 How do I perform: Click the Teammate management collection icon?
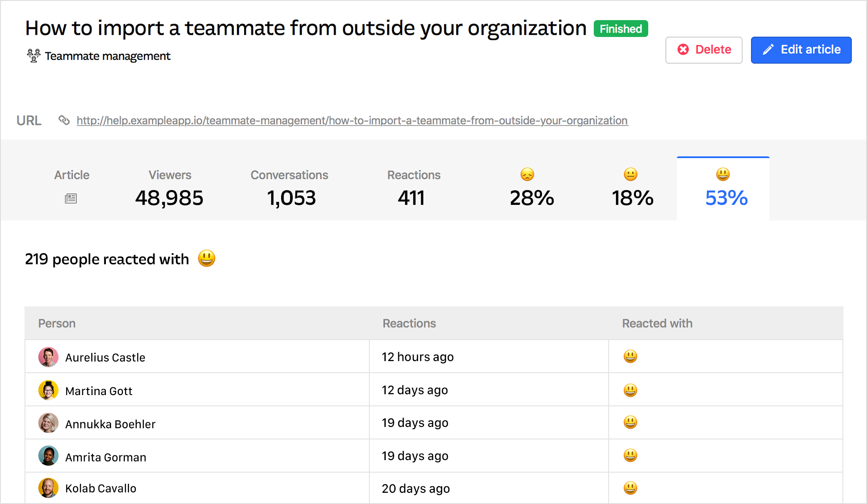34,56
